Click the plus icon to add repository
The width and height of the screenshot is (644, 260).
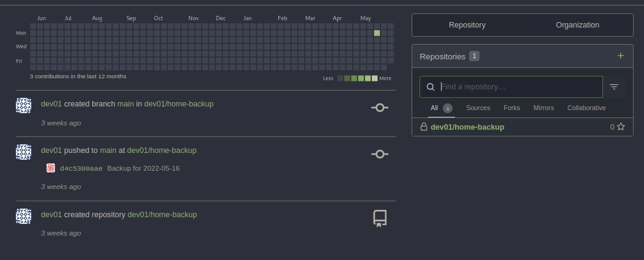(x=620, y=56)
